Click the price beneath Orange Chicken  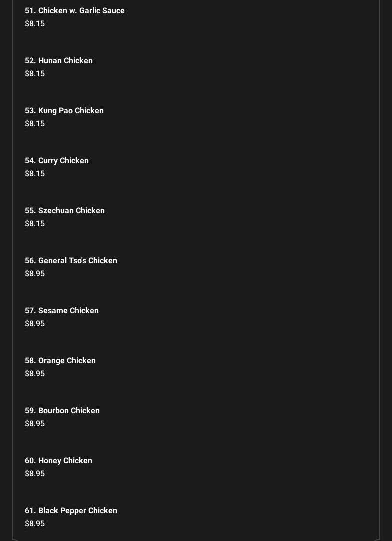35,374
